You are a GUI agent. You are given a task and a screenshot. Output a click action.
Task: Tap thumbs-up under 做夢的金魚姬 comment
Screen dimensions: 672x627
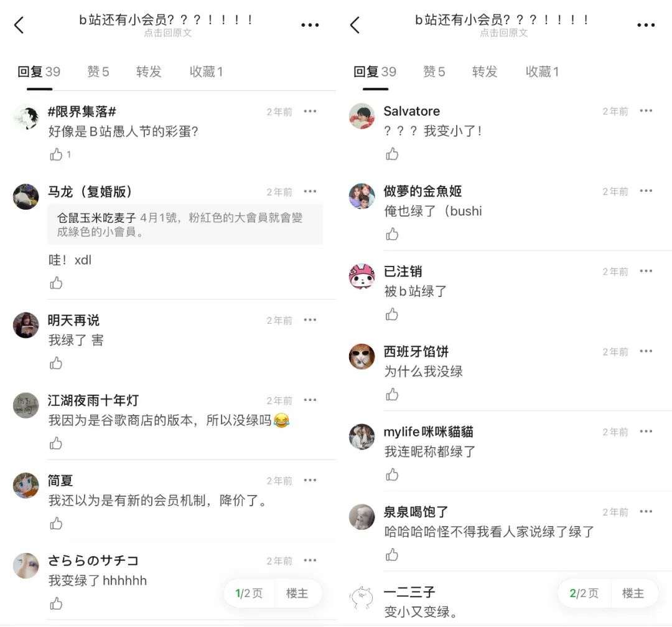392,233
